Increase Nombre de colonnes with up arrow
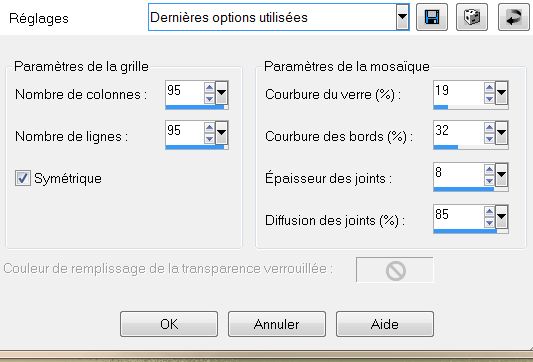Viewport: 533px width, 362px height. [209, 88]
